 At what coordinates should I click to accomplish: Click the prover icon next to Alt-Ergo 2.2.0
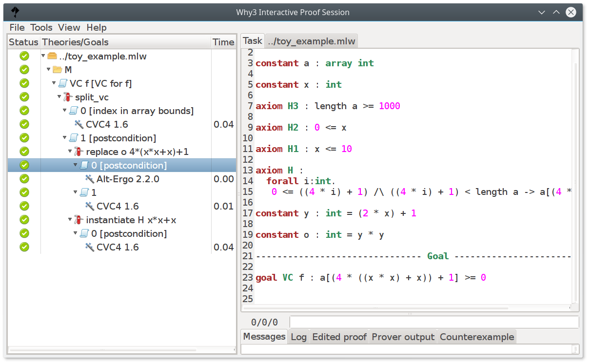pos(90,179)
